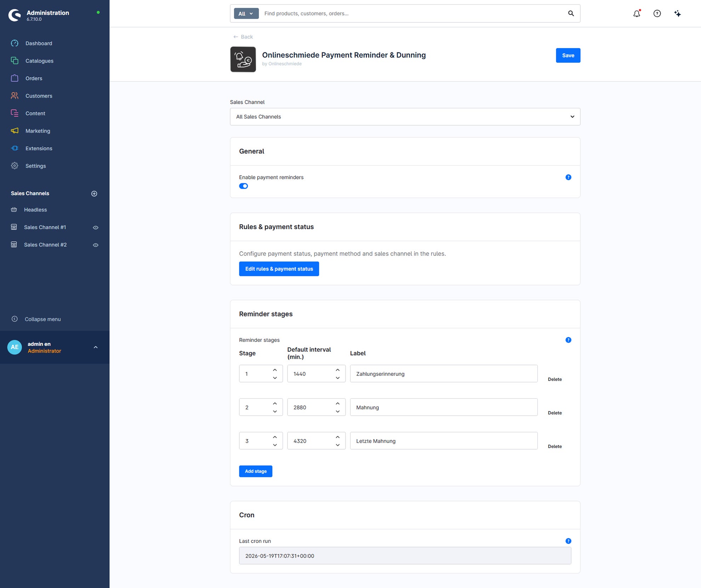The image size is (701, 588).
Task: Increase Stage 1 number with up arrow
Action: point(275,370)
